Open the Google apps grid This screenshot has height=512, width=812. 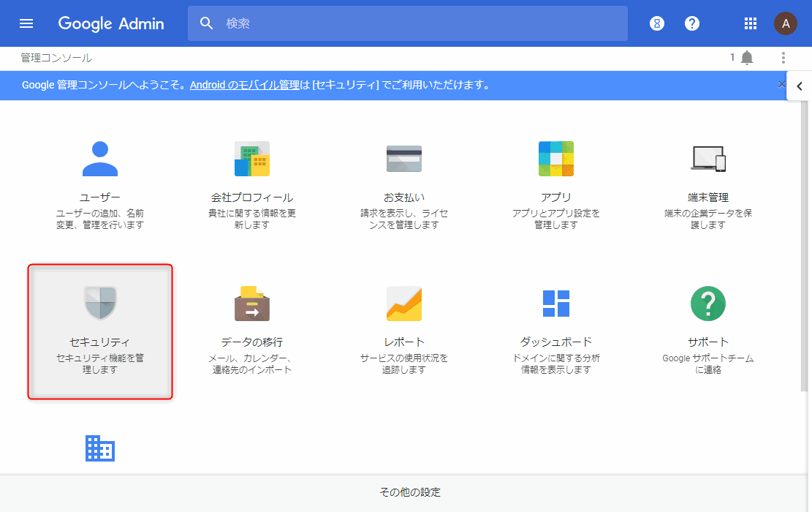(751, 23)
